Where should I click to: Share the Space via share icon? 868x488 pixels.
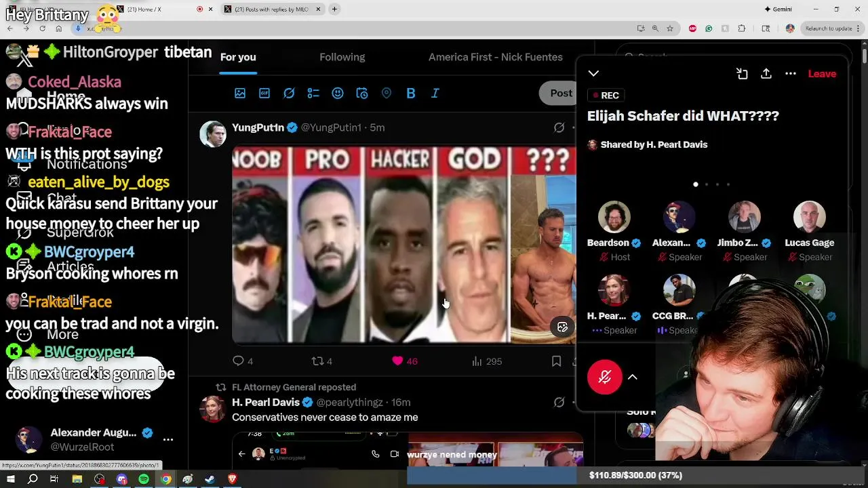766,73
